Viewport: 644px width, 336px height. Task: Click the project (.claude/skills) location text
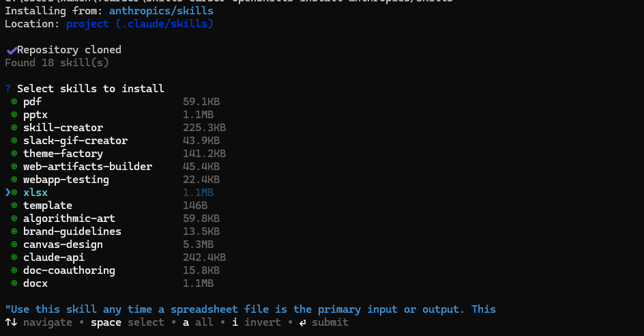(140, 24)
